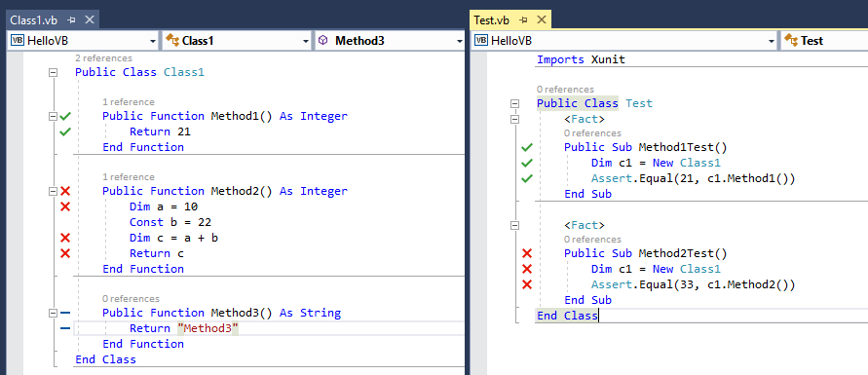Click the "Const b = 22" line
Image resolution: width=868 pixels, height=375 pixels.
point(170,222)
